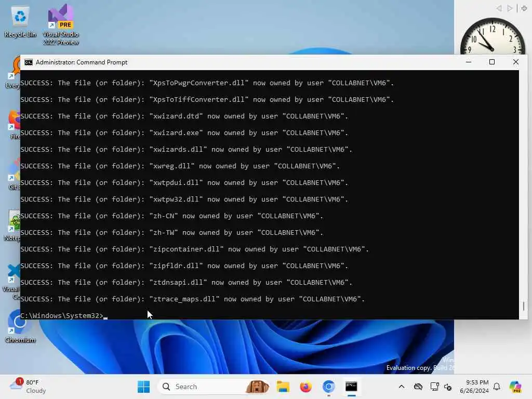
Task: Click the "xwizard.dtd" success line
Action: pos(184,116)
